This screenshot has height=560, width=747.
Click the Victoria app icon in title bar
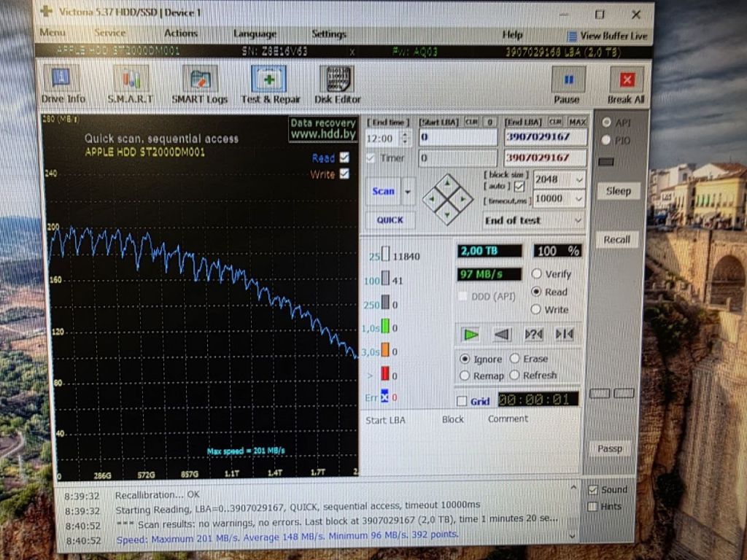(x=46, y=11)
